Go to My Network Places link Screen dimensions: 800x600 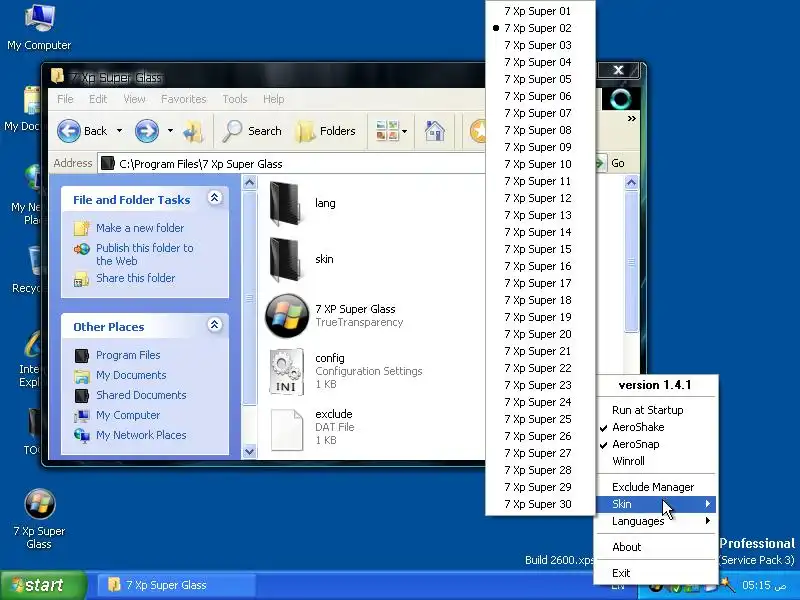tap(141, 435)
